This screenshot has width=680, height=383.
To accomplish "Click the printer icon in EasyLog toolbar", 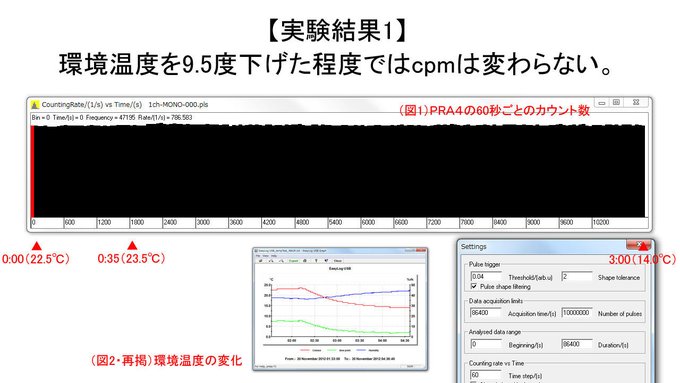I will (x=304, y=261).
